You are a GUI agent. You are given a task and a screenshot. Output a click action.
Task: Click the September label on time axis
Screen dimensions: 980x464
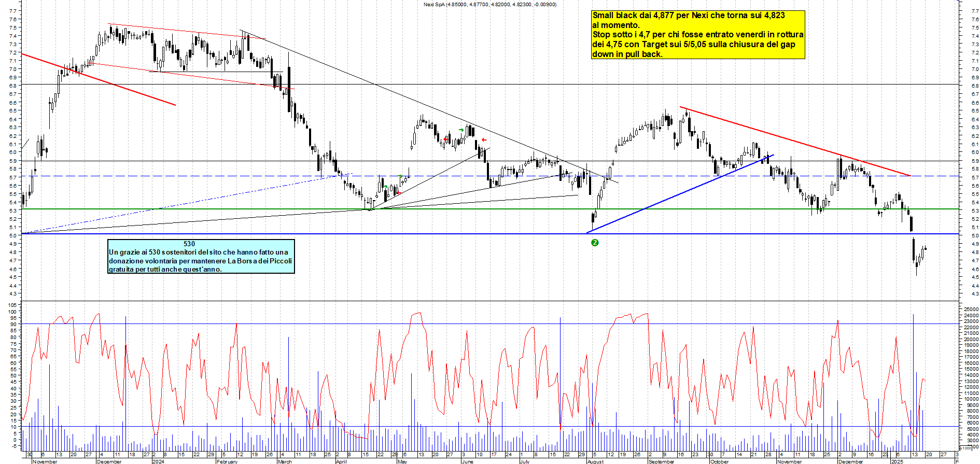(x=662, y=461)
